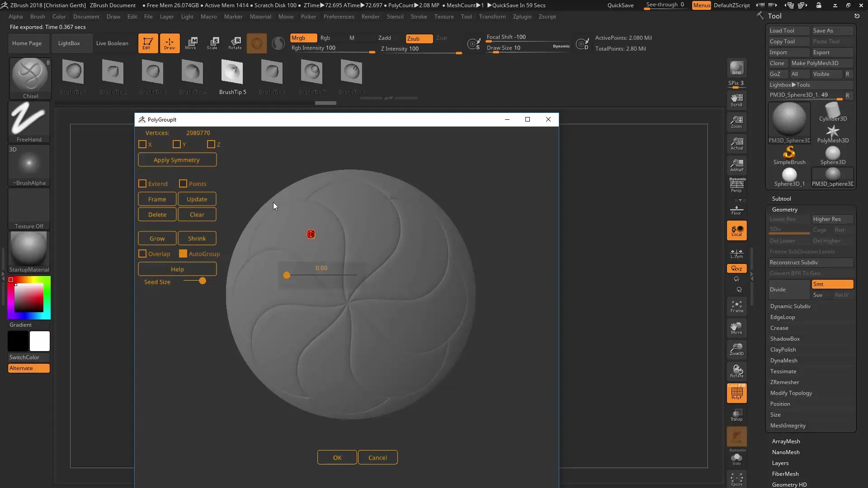Check the Overlap option
The height and width of the screenshot is (488, 868).
(142, 253)
